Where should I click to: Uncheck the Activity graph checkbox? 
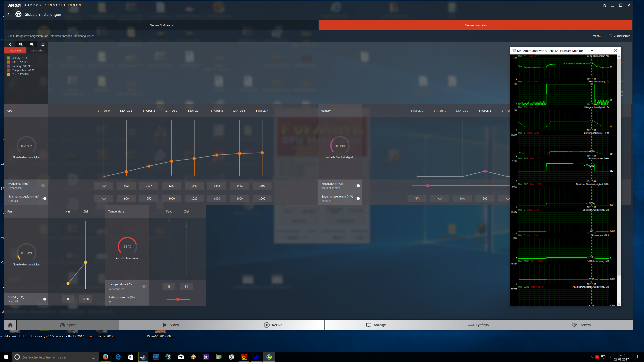click(x=9, y=58)
